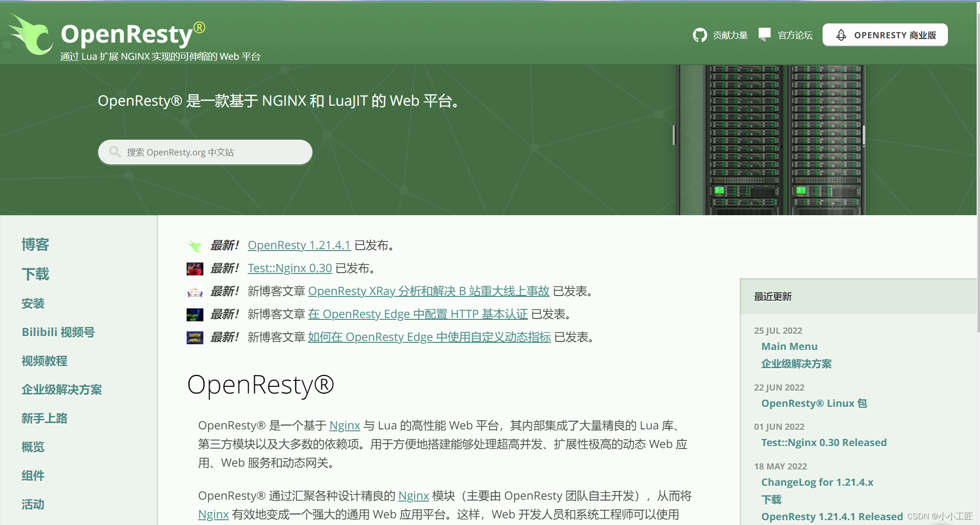
Task: Click the OpenResty® main heading
Action: (x=261, y=385)
